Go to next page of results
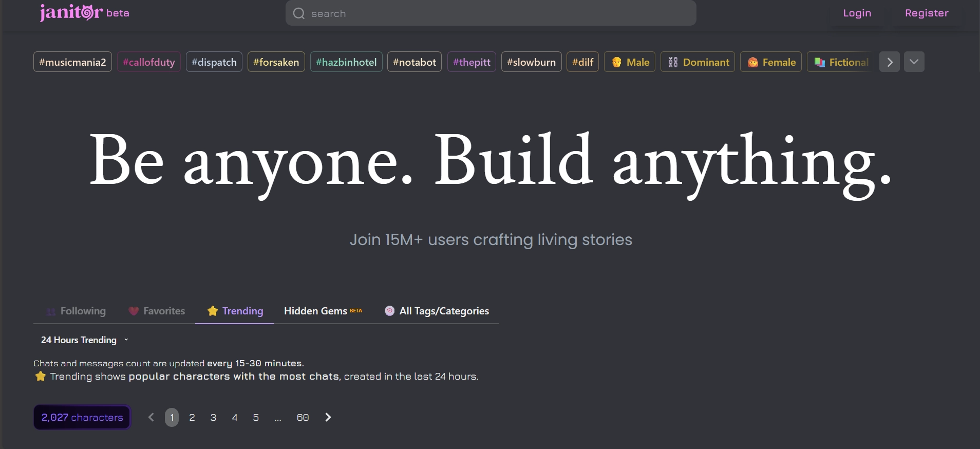 pos(328,417)
